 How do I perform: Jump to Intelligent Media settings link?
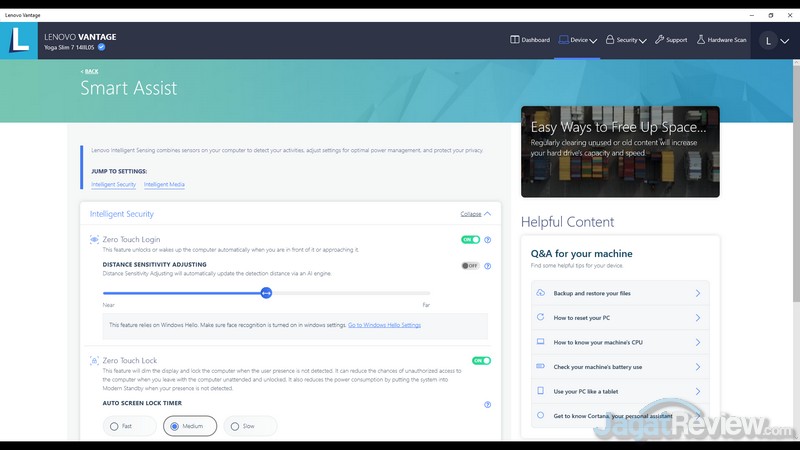(164, 185)
